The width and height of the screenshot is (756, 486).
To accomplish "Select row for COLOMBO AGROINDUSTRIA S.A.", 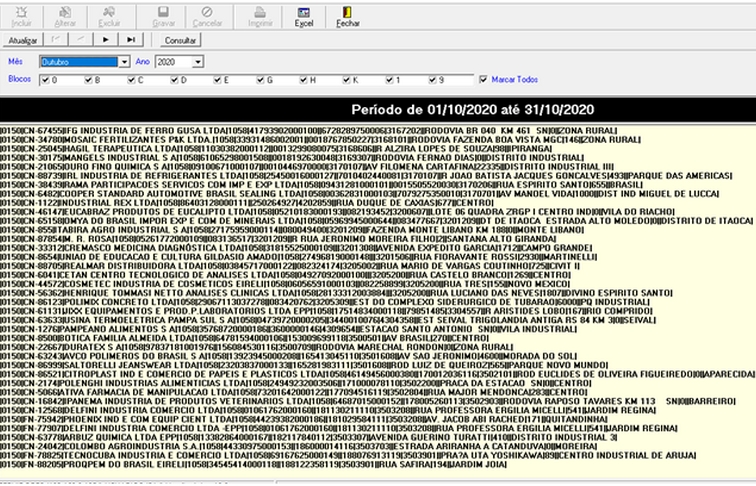I will tap(298, 446).
